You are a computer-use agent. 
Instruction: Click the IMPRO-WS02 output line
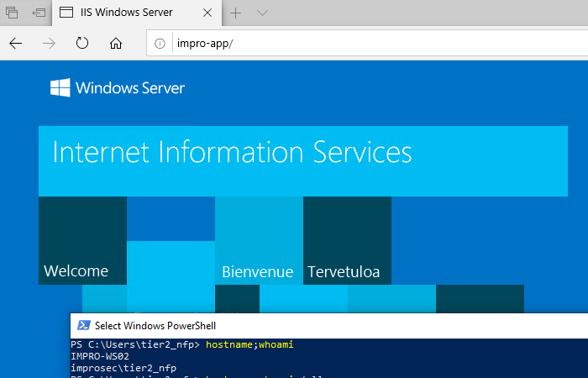click(x=100, y=356)
